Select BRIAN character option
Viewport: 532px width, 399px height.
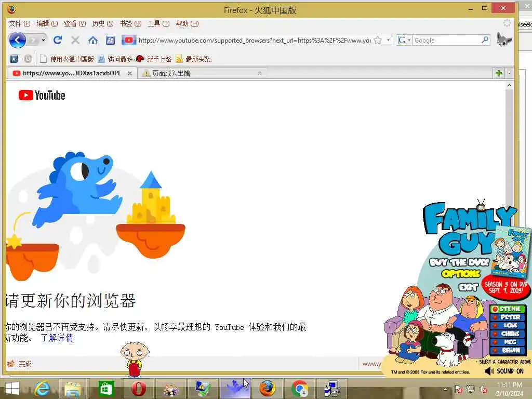click(508, 350)
